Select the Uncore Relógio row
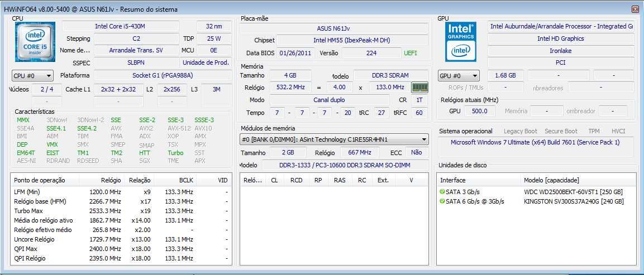Viewport: 644px width, 275px height. (121, 239)
